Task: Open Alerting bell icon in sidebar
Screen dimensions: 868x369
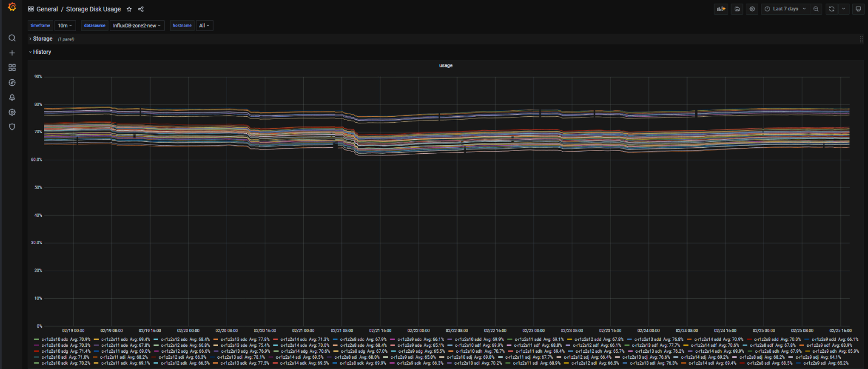Action: point(12,98)
